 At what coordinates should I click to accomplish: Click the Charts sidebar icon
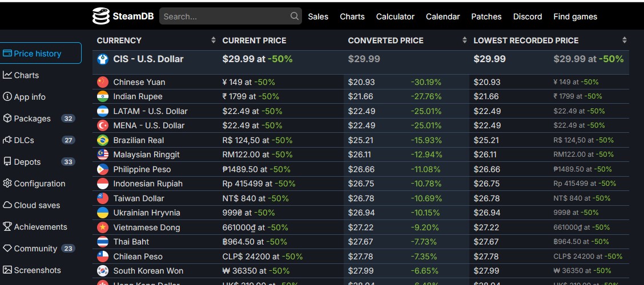click(x=7, y=75)
